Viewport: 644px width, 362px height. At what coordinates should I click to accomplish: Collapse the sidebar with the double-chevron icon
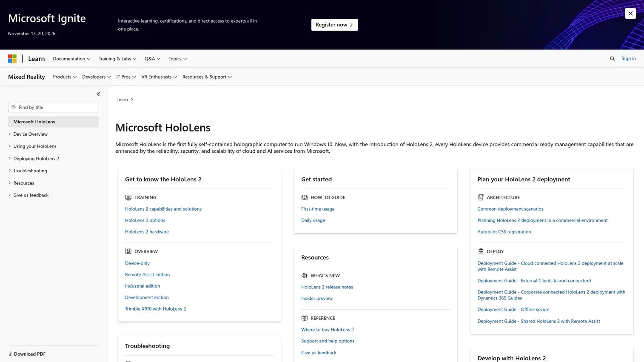point(98,94)
